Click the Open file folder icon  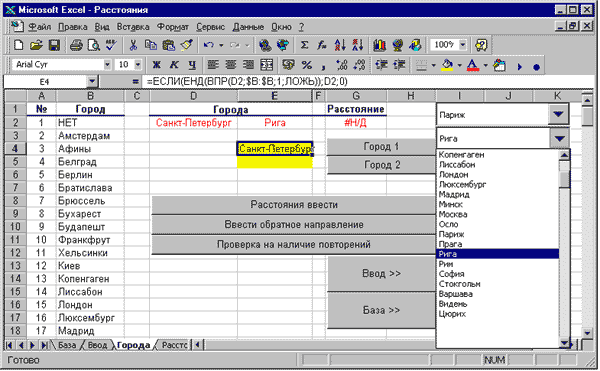click(x=36, y=45)
